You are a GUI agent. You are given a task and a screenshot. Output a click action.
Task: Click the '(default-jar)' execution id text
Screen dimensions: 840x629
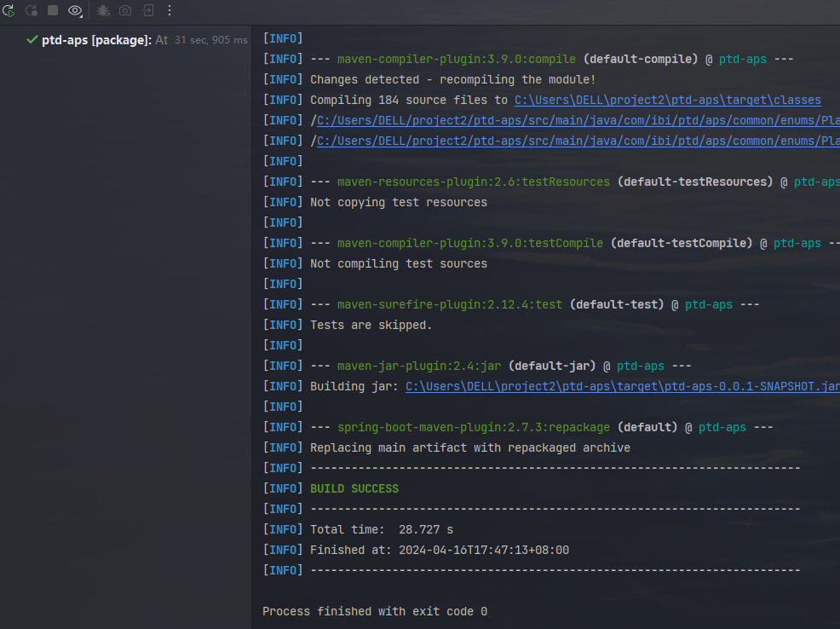[x=552, y=366]
